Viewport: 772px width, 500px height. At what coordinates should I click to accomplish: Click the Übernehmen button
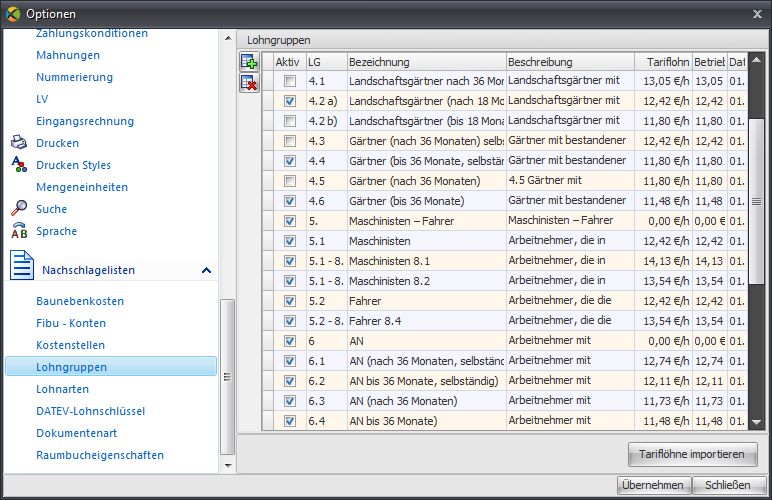(654, 485)
